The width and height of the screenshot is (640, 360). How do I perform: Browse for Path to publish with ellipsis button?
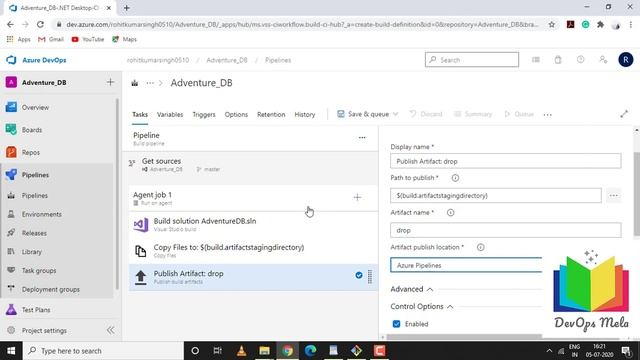[613, 196]
